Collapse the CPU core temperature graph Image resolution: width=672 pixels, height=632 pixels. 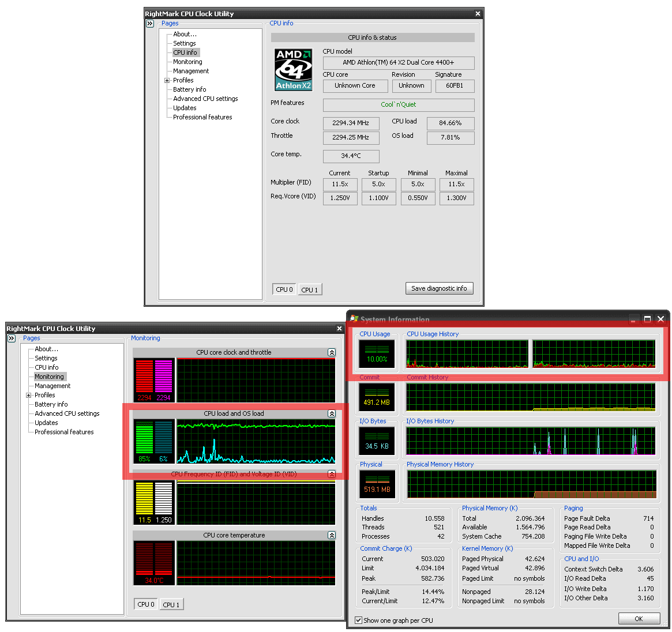pyautogui.click(x=332, y=535)
